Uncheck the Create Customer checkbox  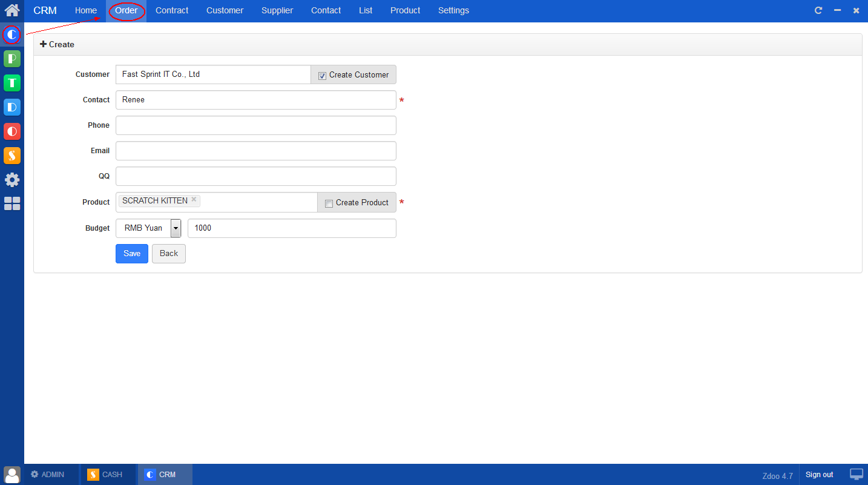[x=323, y=76]
